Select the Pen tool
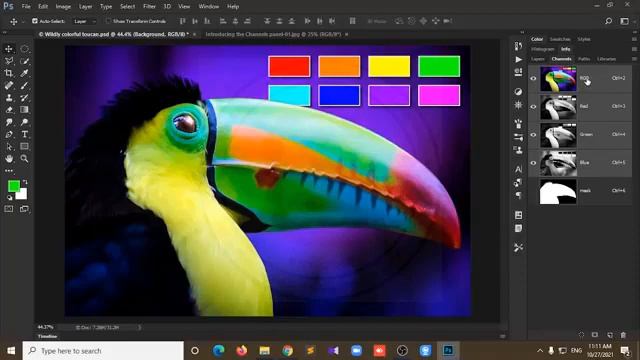Image resolution: width=640 pixels, height=360 pixels. pyautogui.click(x=9, y=134)
